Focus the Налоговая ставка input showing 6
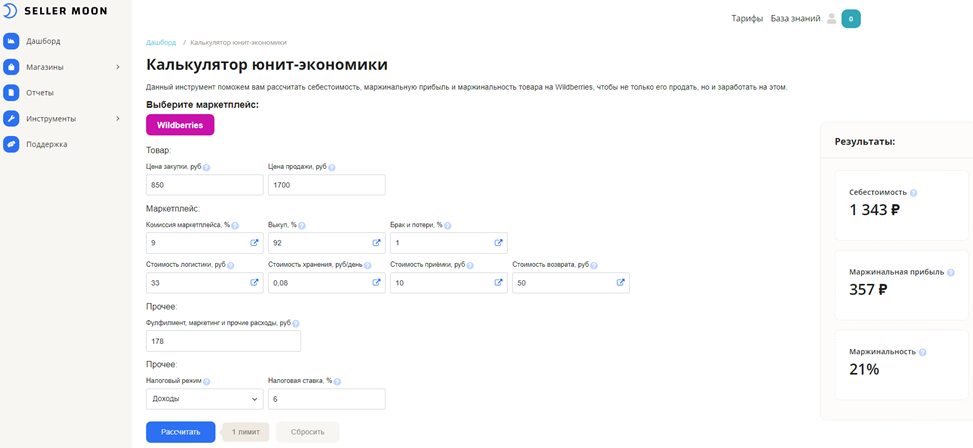Viewport: 973px width, 448px height. pyautogui.click(x=326, y=399)
